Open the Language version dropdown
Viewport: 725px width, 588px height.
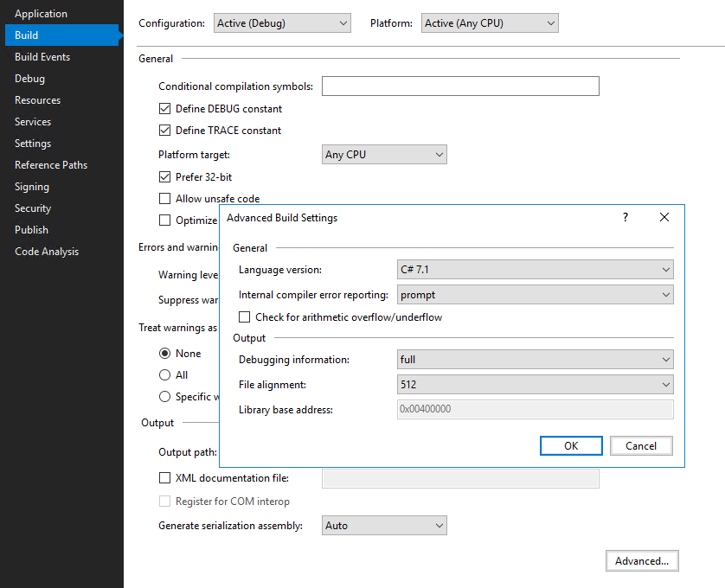click(535, 270)
